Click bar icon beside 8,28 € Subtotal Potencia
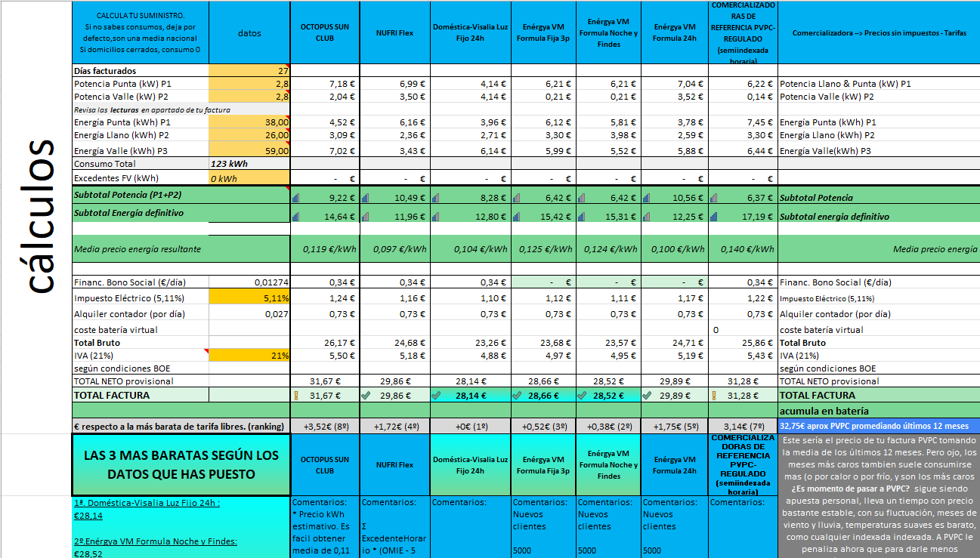 point(436,198)
